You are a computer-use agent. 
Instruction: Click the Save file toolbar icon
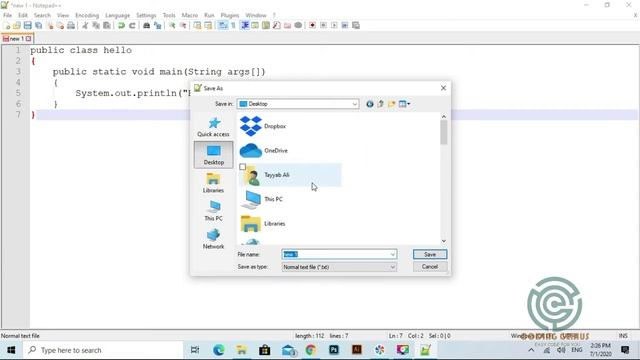[27, 25]
